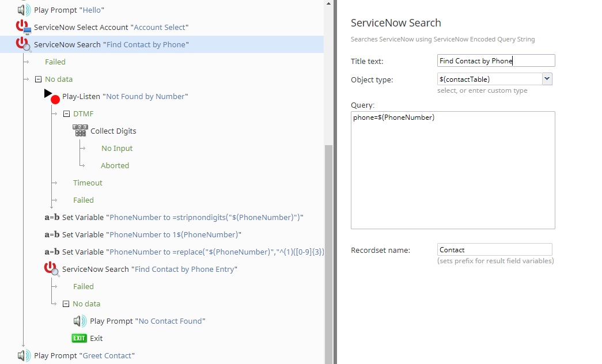
Task: Select the Failed exit under Find Contact by Phone
Action: tap(55, 62)
